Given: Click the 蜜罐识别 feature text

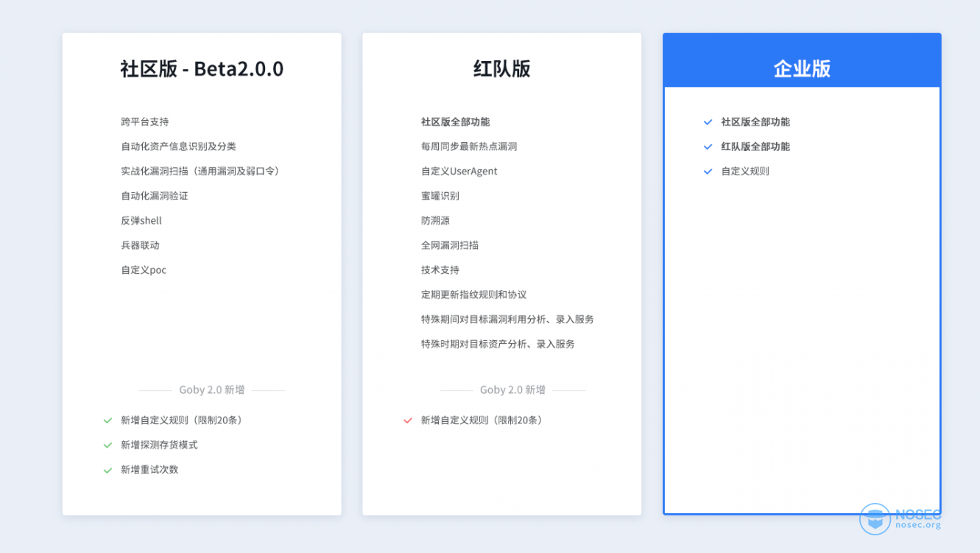Looking at the screenshot, I should (x=440, y=196).
